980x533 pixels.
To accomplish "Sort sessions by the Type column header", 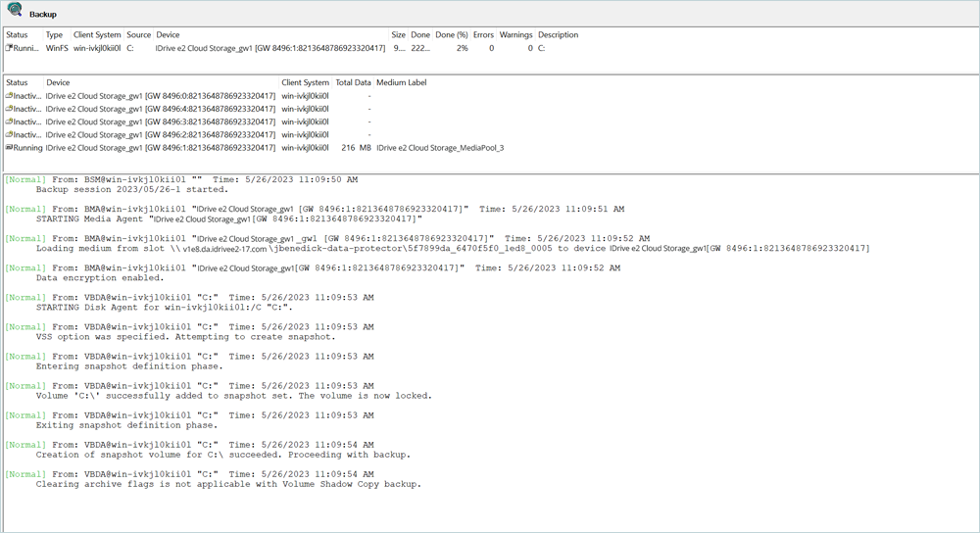I will tap(54, 35).
